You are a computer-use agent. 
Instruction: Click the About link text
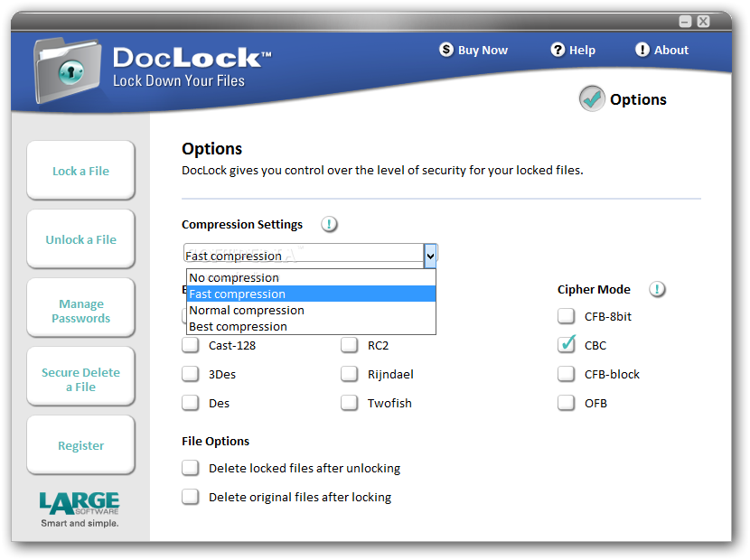click(x=671, y=50)
